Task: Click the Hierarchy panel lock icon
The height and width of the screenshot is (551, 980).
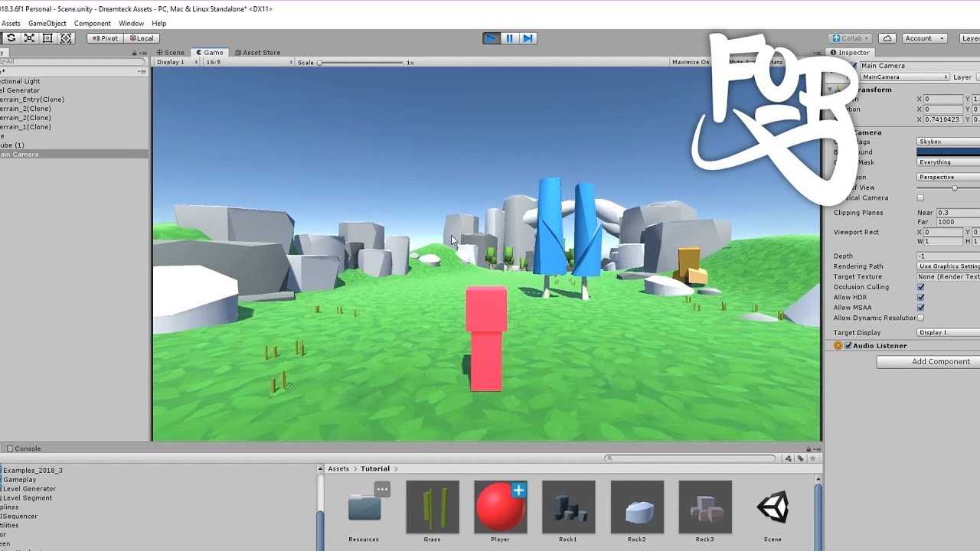Action: (x=135, y=53)
